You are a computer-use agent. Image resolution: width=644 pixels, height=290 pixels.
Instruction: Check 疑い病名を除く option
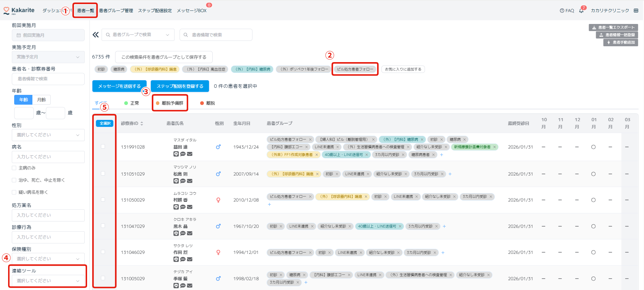coord(14,192)
